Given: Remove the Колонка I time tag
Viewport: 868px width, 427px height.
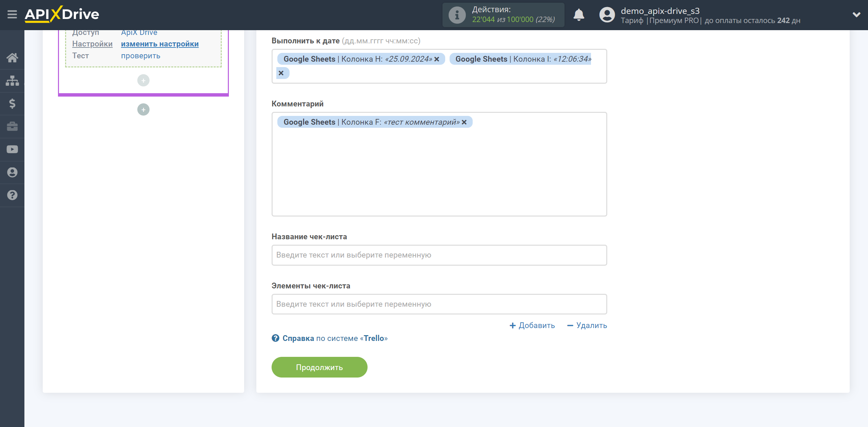Looking at the screenshot, I should [x=281, y=73].
